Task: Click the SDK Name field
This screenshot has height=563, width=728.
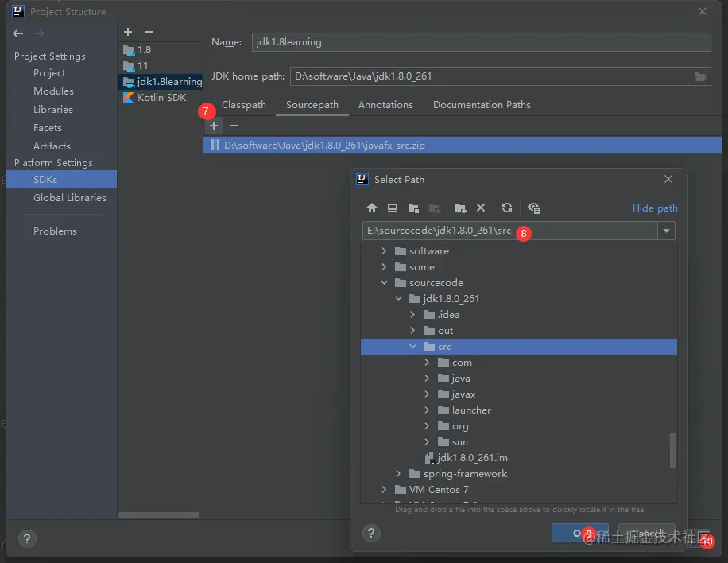Action: [x=481, y=42]
